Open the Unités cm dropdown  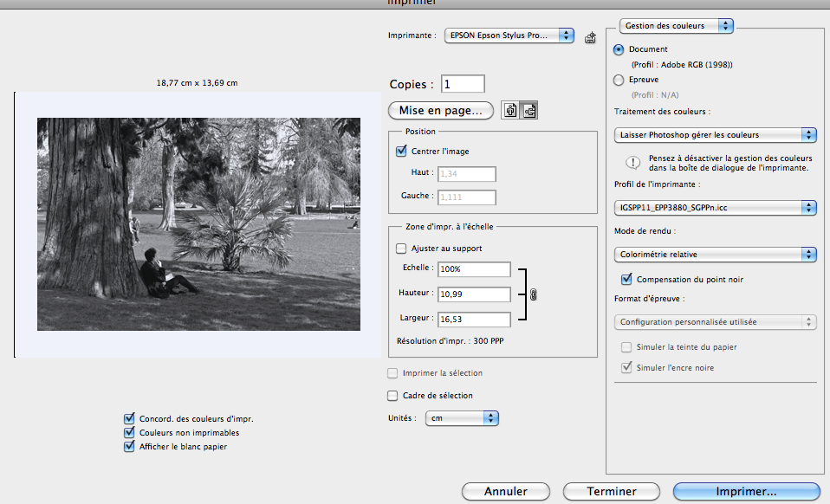tap(466, 418)
